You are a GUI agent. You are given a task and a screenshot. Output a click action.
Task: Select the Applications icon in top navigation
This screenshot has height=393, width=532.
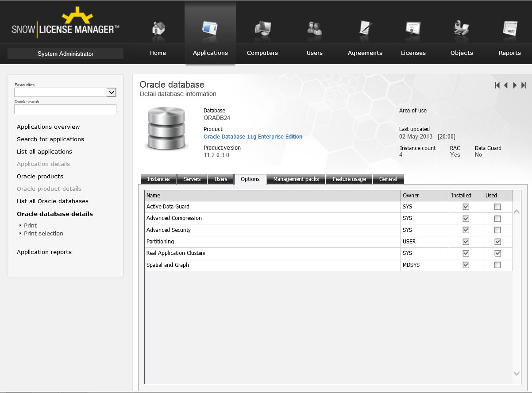pyautogui.click(x=210, y=28)
